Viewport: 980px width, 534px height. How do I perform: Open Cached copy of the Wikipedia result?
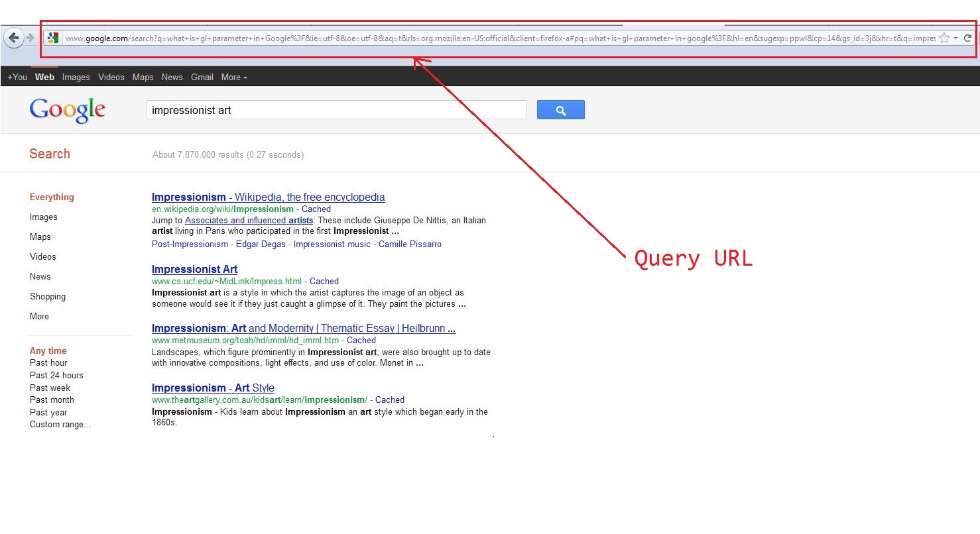(316, 209)
